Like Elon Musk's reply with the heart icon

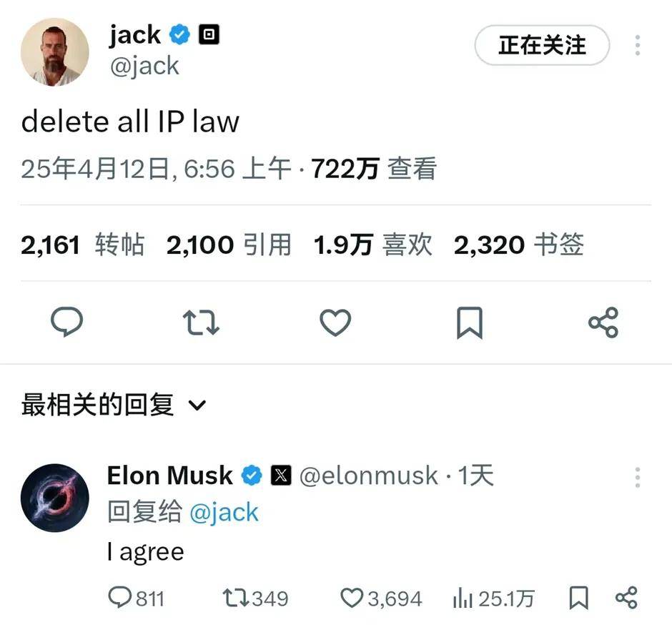tap(352, 598)
